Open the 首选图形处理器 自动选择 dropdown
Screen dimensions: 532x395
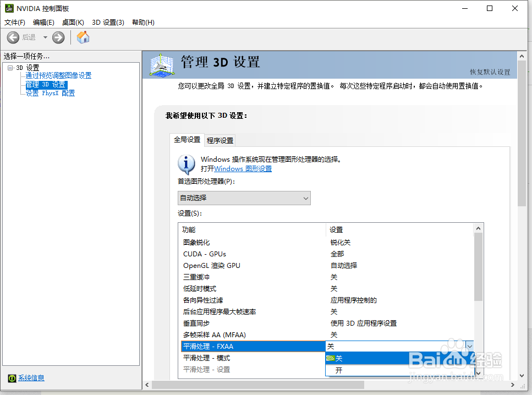coord(244,198)
